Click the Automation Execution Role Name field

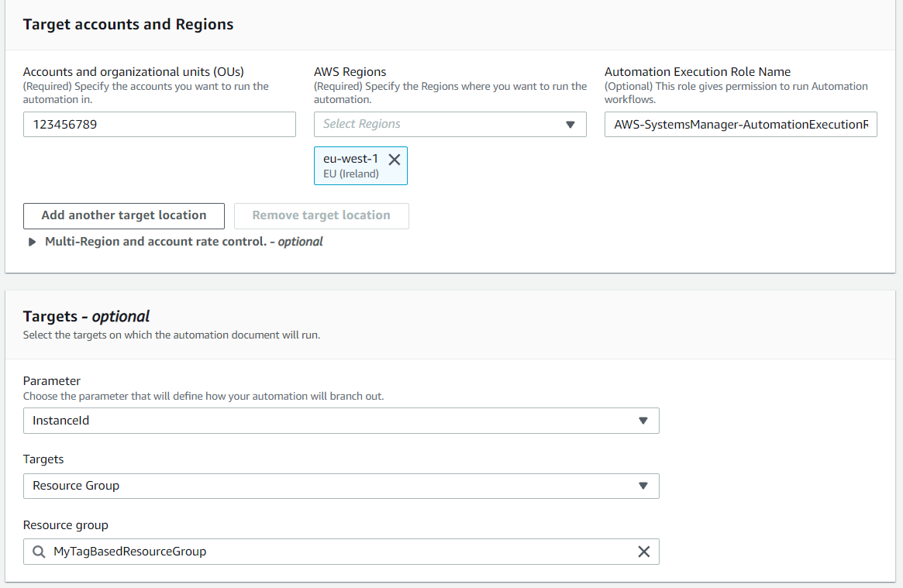(x=740, y=124)
